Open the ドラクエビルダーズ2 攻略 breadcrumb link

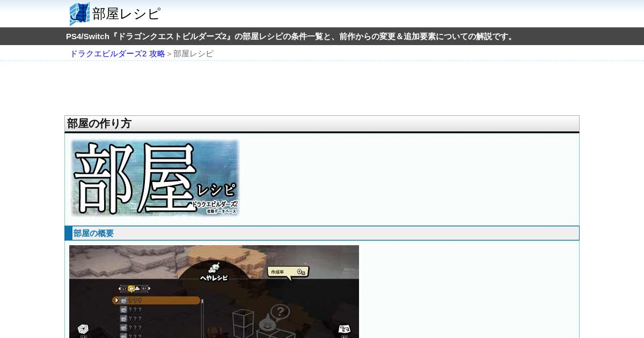[118, 54]
